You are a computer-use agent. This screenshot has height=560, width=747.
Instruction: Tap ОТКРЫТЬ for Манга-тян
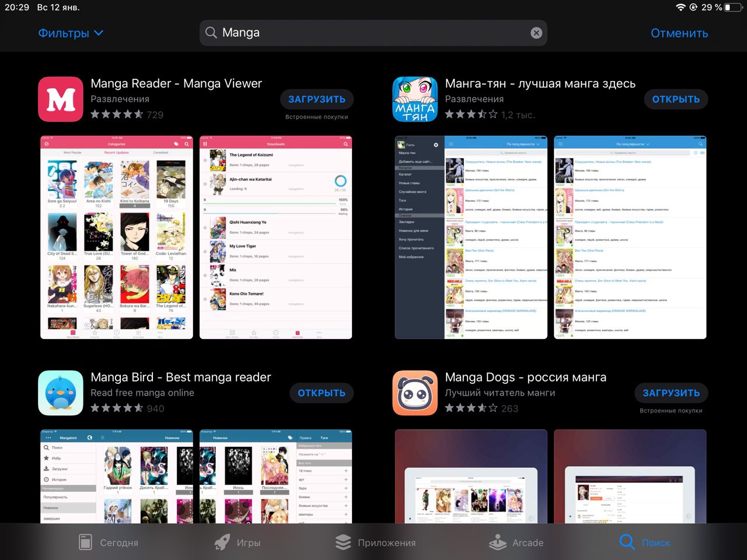[676, 99]
